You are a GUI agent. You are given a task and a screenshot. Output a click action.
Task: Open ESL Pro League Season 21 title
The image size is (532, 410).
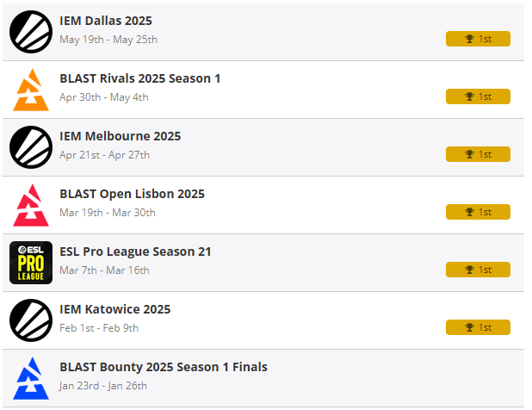tap(135, 252)
